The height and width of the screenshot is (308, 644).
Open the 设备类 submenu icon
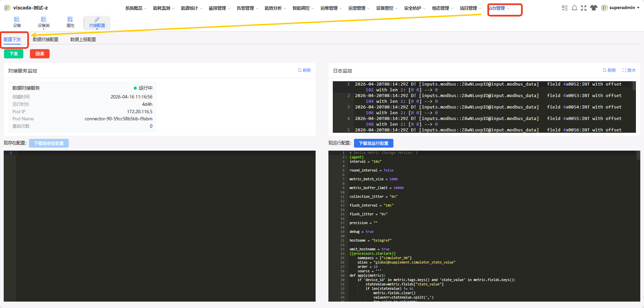pyautogui.click(x=43, y=20)
